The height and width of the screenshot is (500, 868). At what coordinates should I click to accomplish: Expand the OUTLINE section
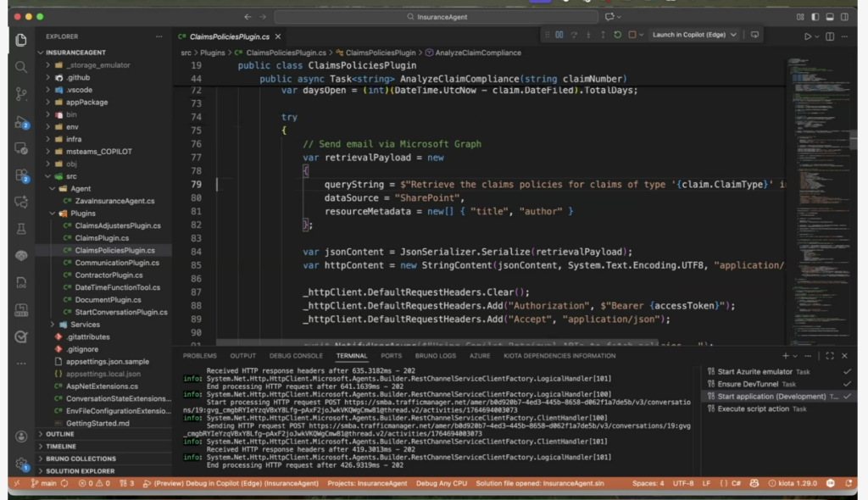pyautogui.click(x=61, y=434)
